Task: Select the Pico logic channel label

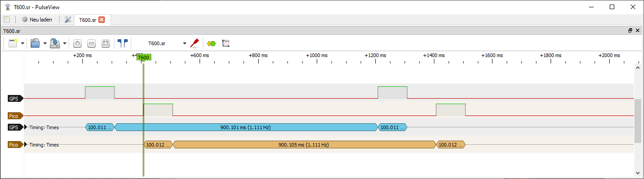Action: point(16,116)
